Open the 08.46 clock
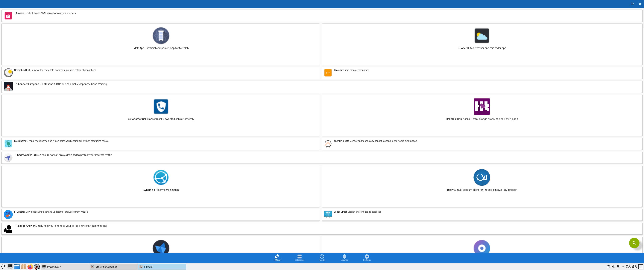Viewport: 644px width, 270px height. (x=631, y=267)
